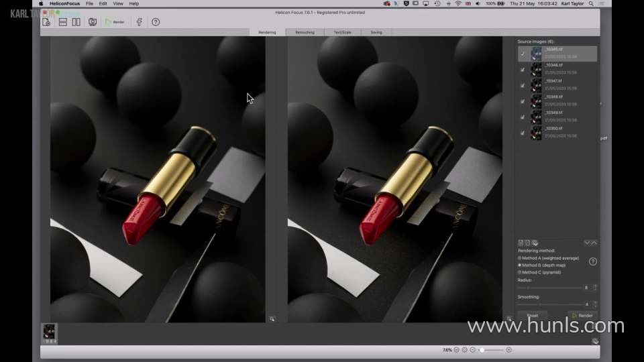Adjust the zoom slider in status bar
Viewport: 644px width, 362px height.
click(x=490, y=350)
